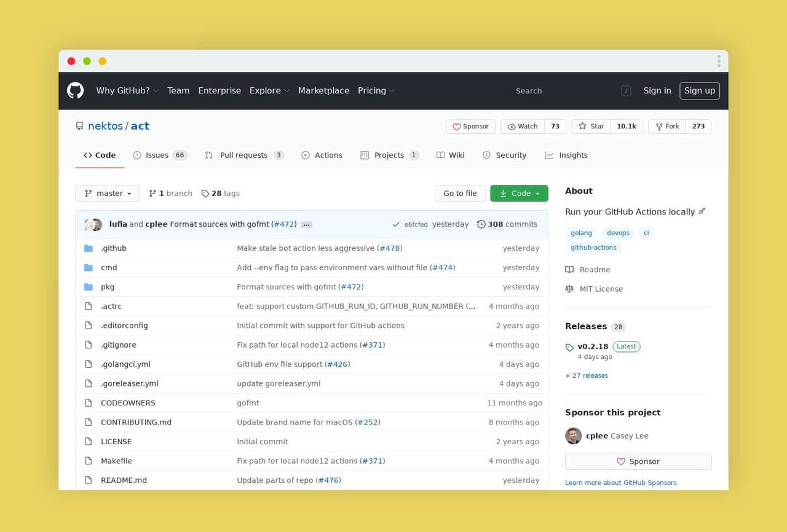Click the green check status icon
The height and width of the screenshot is (532, 787).
click(395, 225)
